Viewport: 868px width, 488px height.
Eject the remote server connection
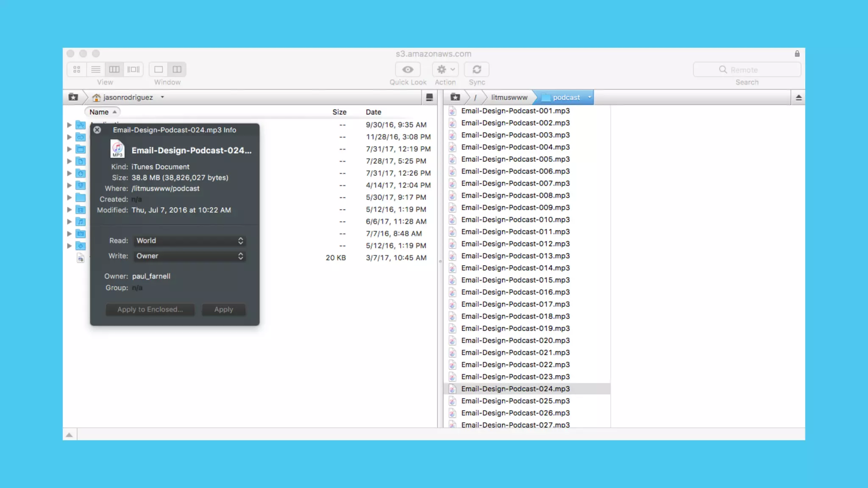click(x=798, y=98)
